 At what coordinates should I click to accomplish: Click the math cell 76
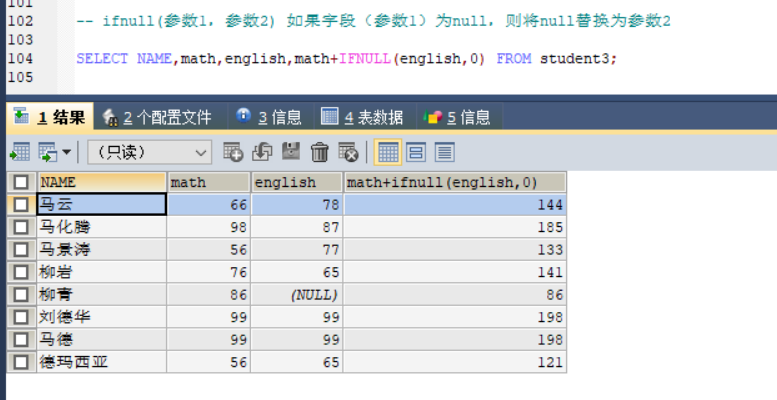(209, 272)
